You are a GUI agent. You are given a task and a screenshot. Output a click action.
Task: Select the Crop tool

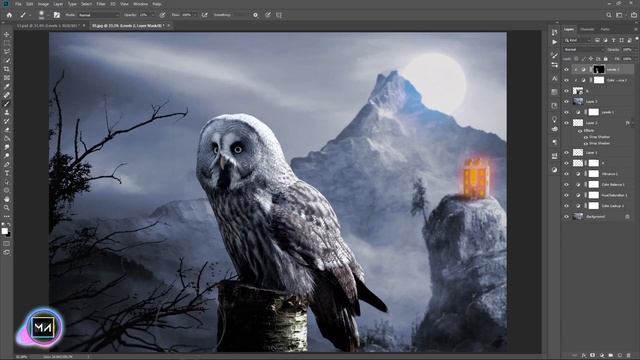(7, 69)
